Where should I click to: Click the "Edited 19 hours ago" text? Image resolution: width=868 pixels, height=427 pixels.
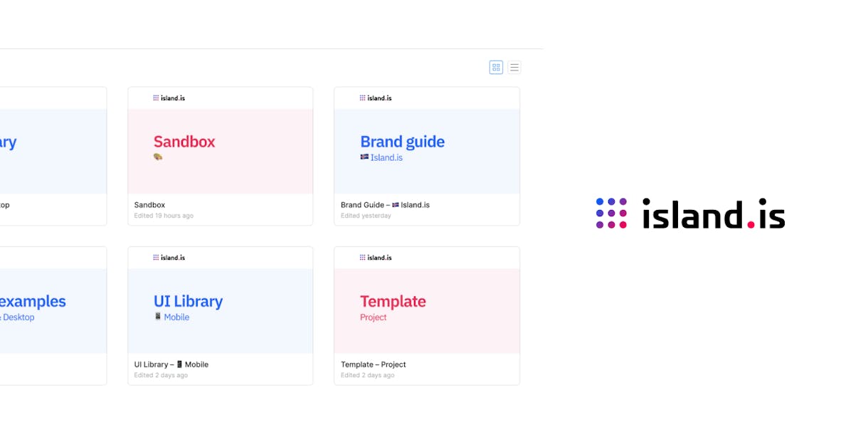point(164,216)
